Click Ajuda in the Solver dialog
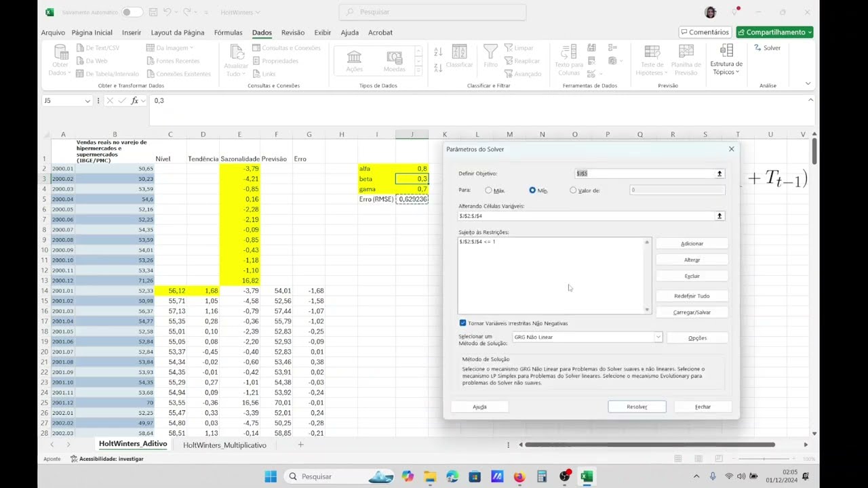This screenshot has height=488, width=868. click(x=479, y=407)
